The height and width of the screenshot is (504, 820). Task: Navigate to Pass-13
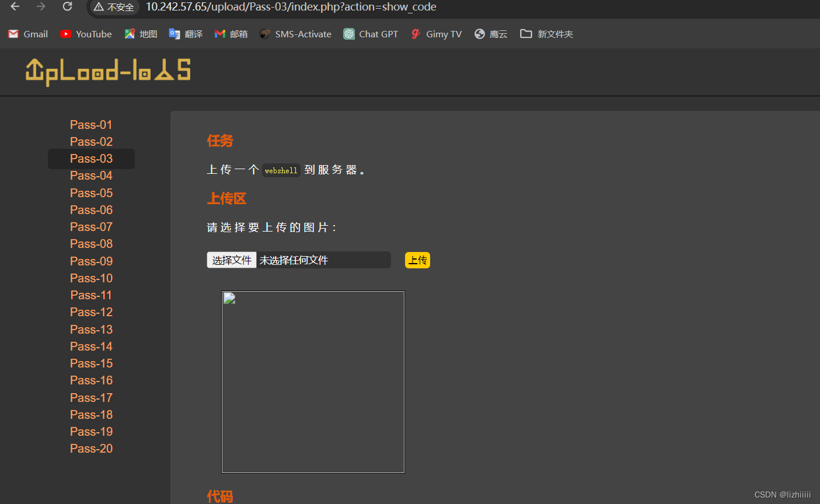click(x=91, y=330)
